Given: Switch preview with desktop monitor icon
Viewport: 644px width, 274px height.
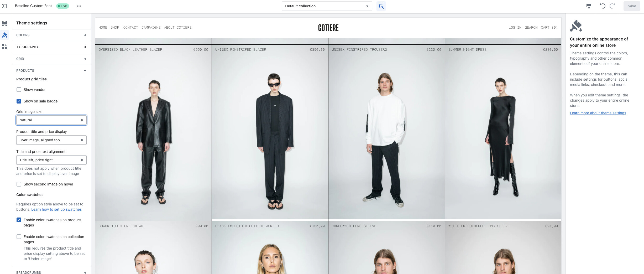Looking at the screenshot, I should (x=589, y=6).
